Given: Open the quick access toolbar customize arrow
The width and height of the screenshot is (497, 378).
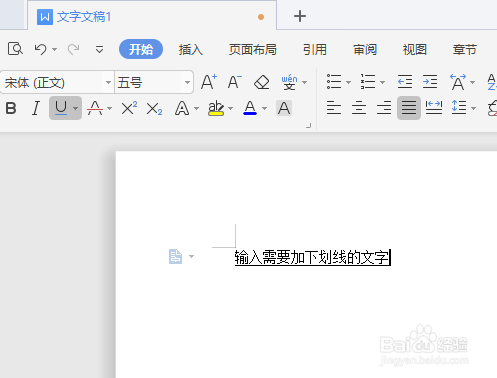Looking at the screenshot, I should (x=99, y=49).
